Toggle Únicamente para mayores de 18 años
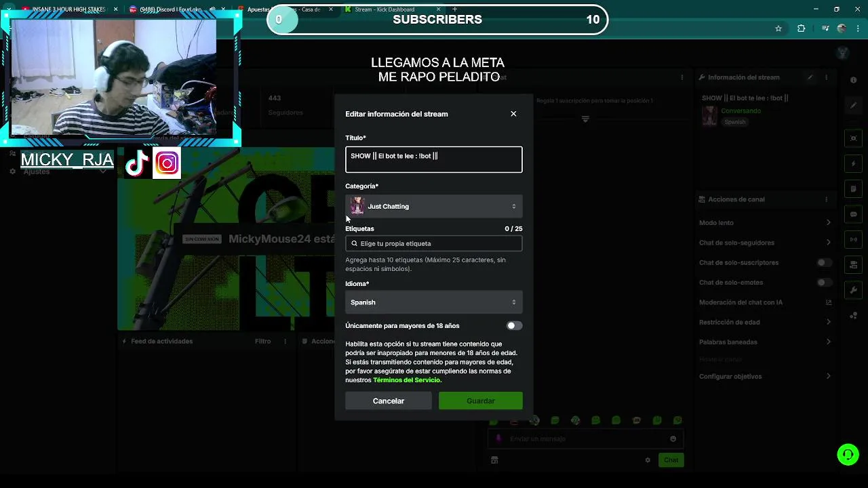 point(514,326)
